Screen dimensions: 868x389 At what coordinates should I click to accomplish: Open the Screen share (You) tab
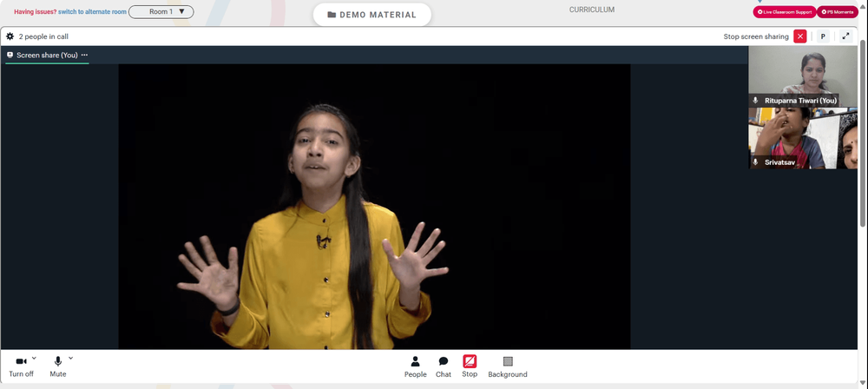42,55
